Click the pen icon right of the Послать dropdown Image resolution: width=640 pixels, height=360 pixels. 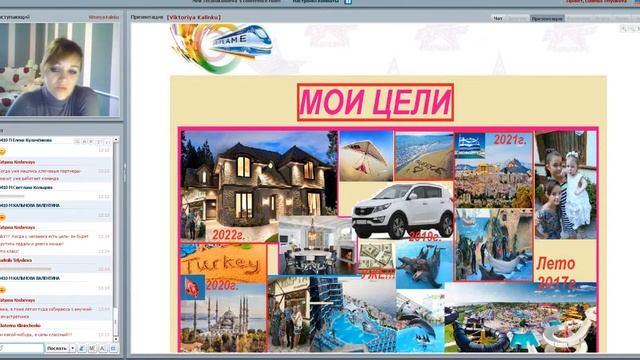(x=82, y=348)
